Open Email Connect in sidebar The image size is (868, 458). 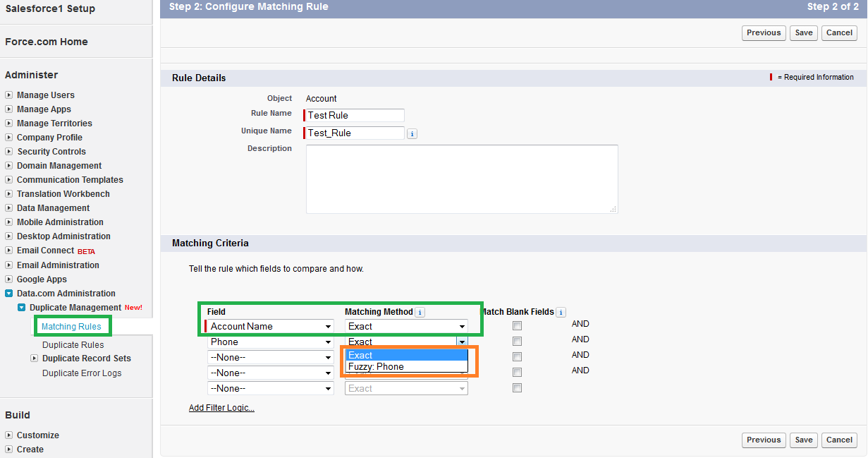[x=45, y=251]
